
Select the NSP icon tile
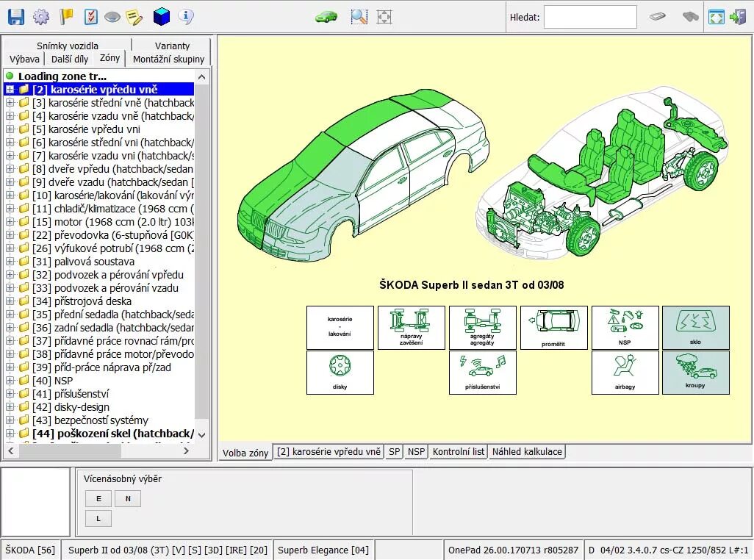[625, 327]
